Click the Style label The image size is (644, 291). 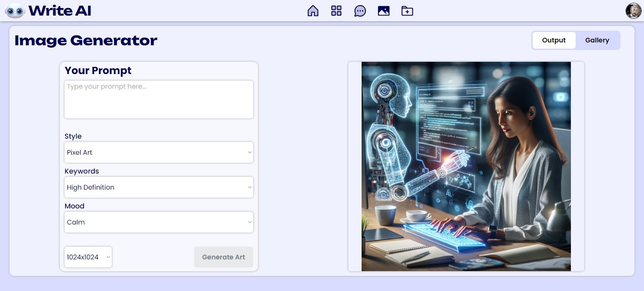(x=73, y=136)
